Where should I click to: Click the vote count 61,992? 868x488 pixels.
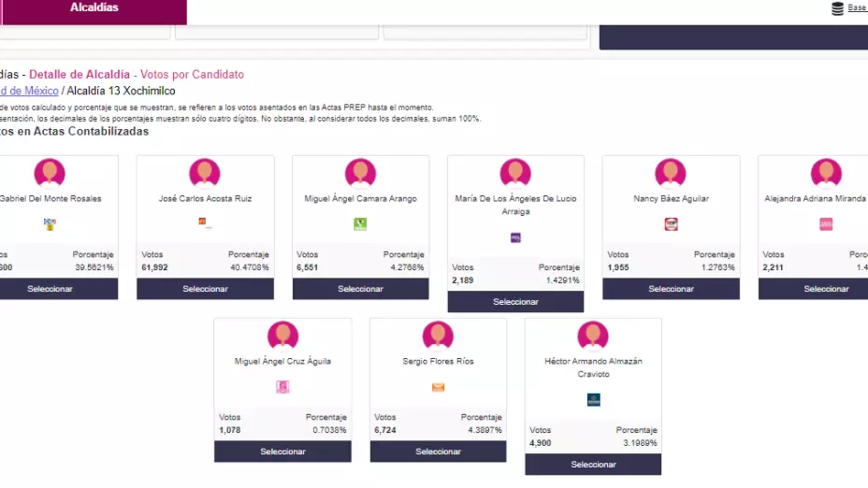tap(154, 267)
